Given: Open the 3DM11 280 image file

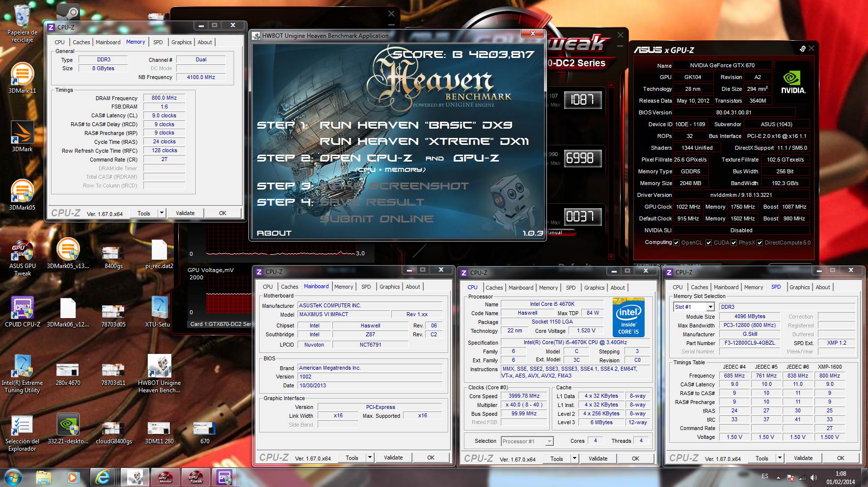Looking at the screenshot, I should click(x=159, y=433).
